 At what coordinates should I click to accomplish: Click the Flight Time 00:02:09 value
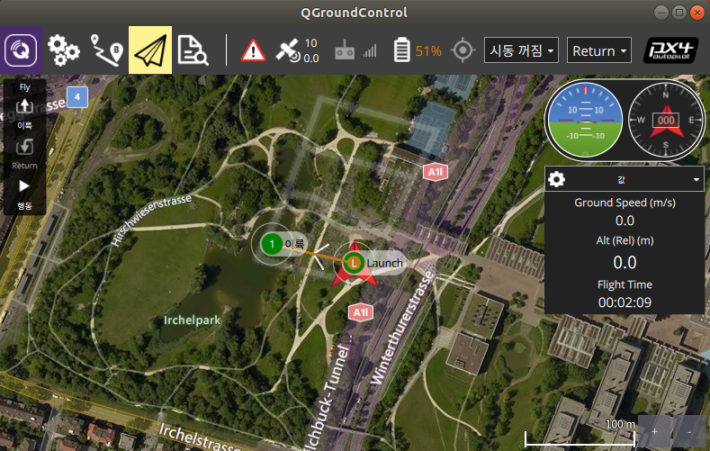point(624,302)
